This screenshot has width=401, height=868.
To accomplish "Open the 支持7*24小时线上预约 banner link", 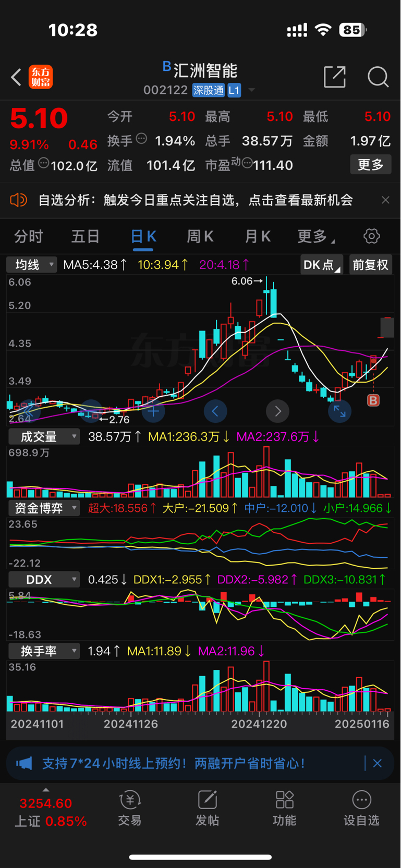I will (x=174, y=764).
